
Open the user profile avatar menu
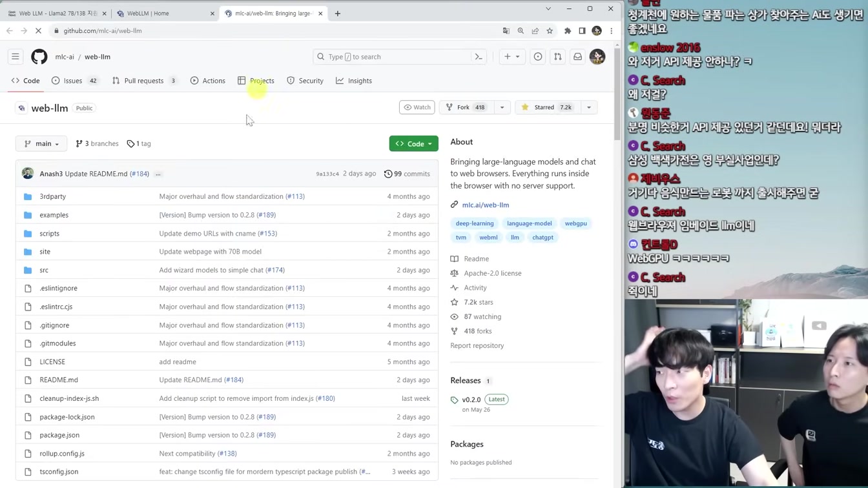coord(597,57)
